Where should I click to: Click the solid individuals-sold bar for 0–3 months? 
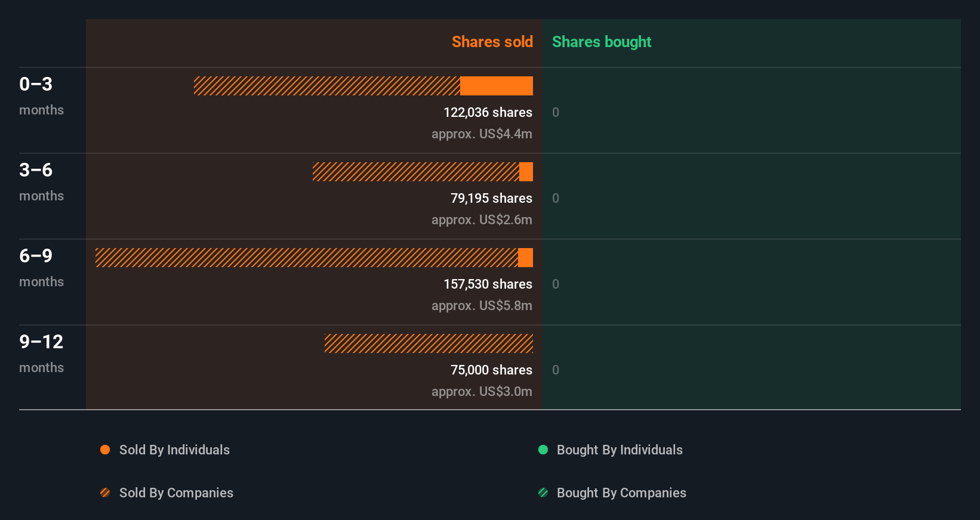(x=497, y=86)
